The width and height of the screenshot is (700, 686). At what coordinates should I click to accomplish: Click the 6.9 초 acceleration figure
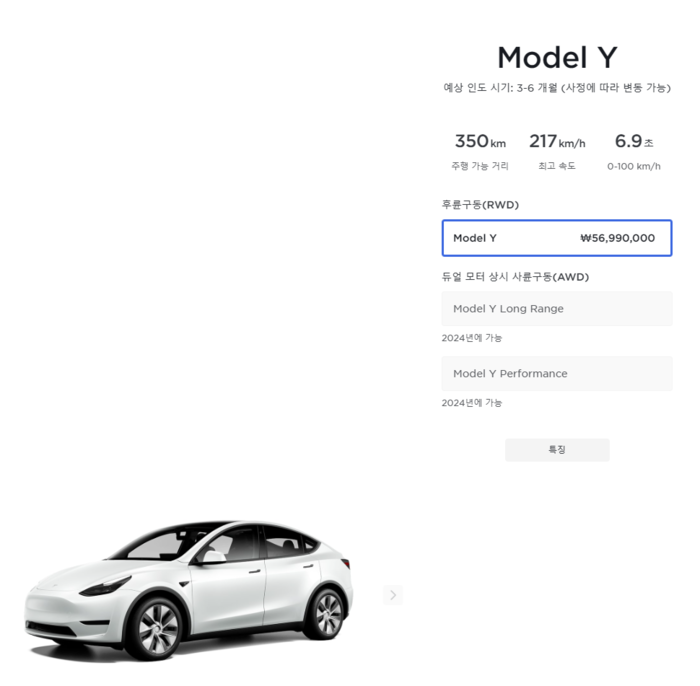[x=634, y=141]
